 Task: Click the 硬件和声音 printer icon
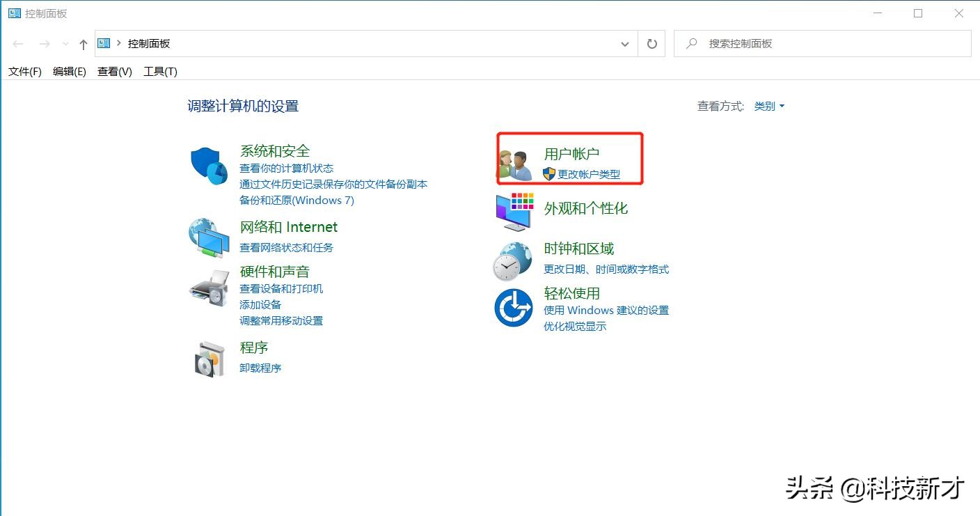pos(209,289)
